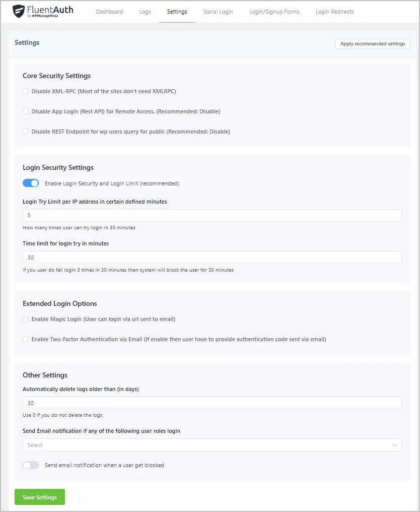Image resolution: width=420 pixels, height=512 pixels.
Task: Select the log deletion days input field
Action: (212, 403)
